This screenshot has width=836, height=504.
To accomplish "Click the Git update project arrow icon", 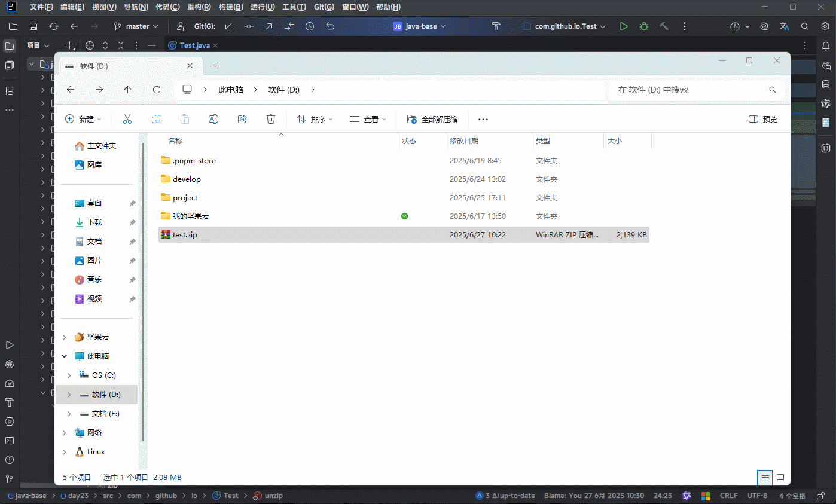I will pyautogui.click(x=228, y=26).
